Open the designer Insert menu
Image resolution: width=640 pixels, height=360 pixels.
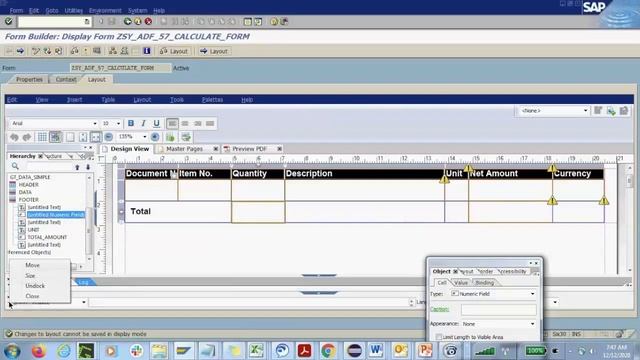pos(74,100)
